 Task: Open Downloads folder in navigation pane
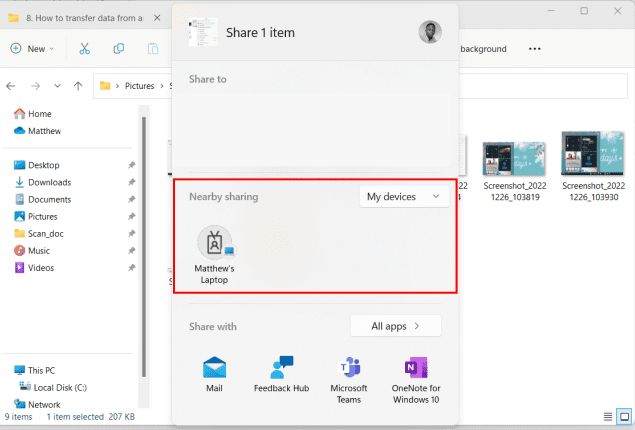49,182
